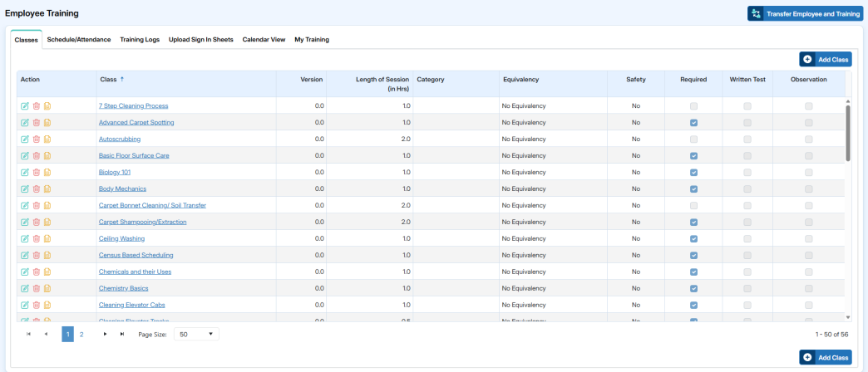Image resolution: width=868 pixels, height=372 pixels.
Task: Click the scrollbar up arrow
Action: [847, 101]
